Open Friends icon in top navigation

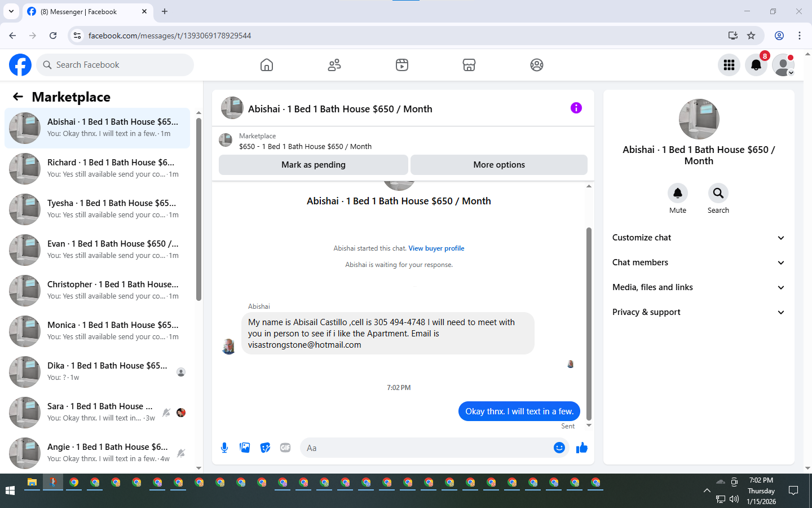[x=334, y=65]
